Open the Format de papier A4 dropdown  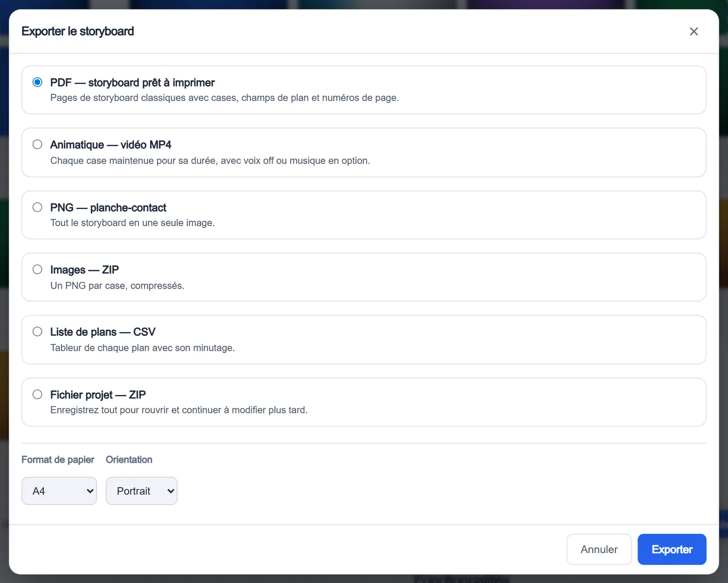[x=59, y=491]
